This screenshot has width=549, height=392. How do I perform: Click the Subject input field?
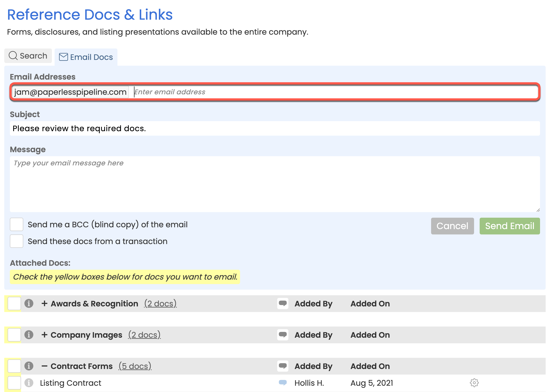coord(274,129)
